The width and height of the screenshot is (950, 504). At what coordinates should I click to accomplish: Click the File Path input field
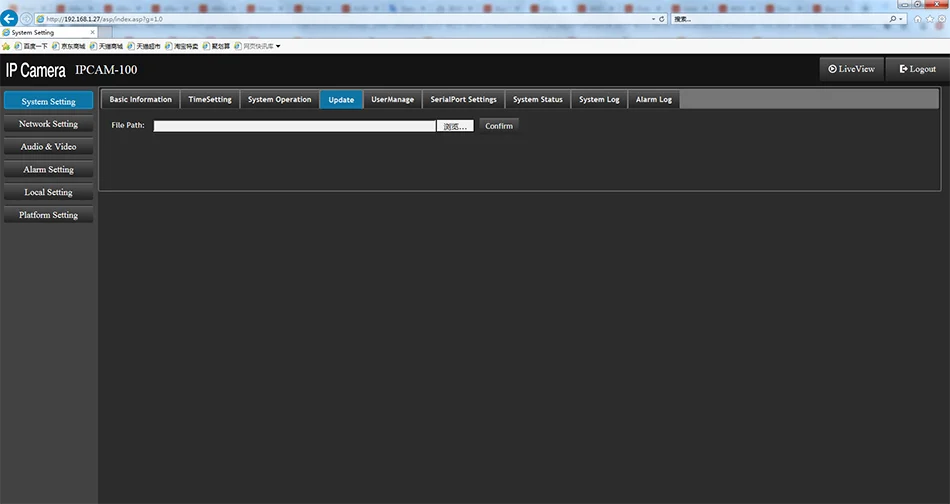coord(294,126)
